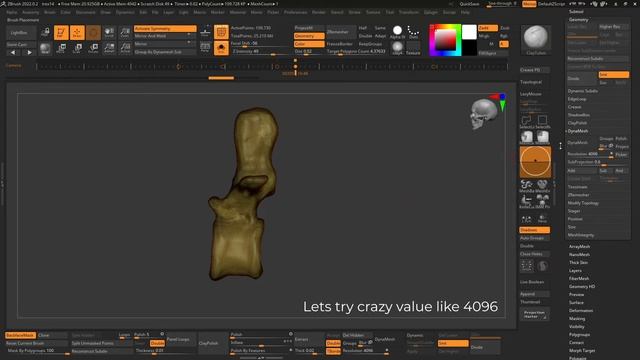The image size is (640, 360).
Task: Open the ClayTubes brush thumbnail
Action: point(536,40)
